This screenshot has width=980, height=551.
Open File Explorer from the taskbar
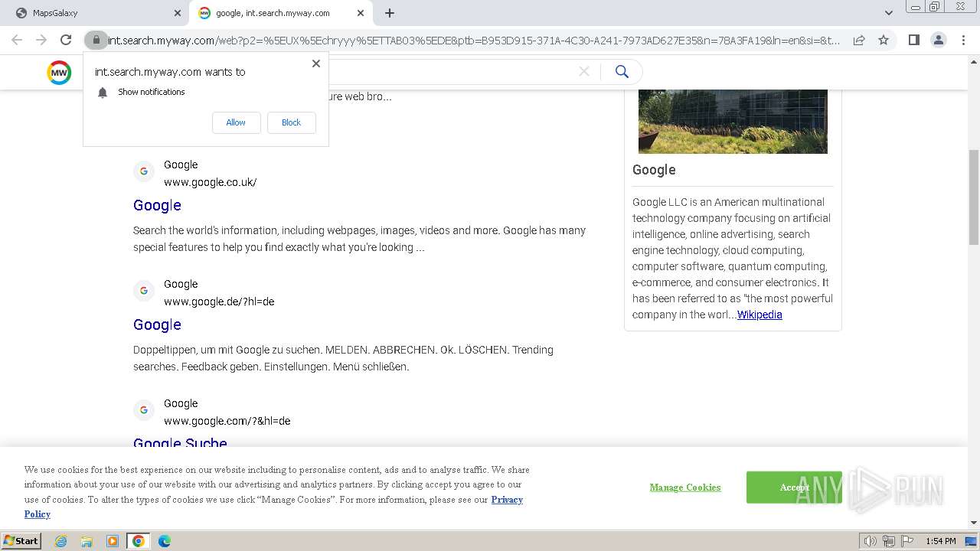tap(87, 541)
